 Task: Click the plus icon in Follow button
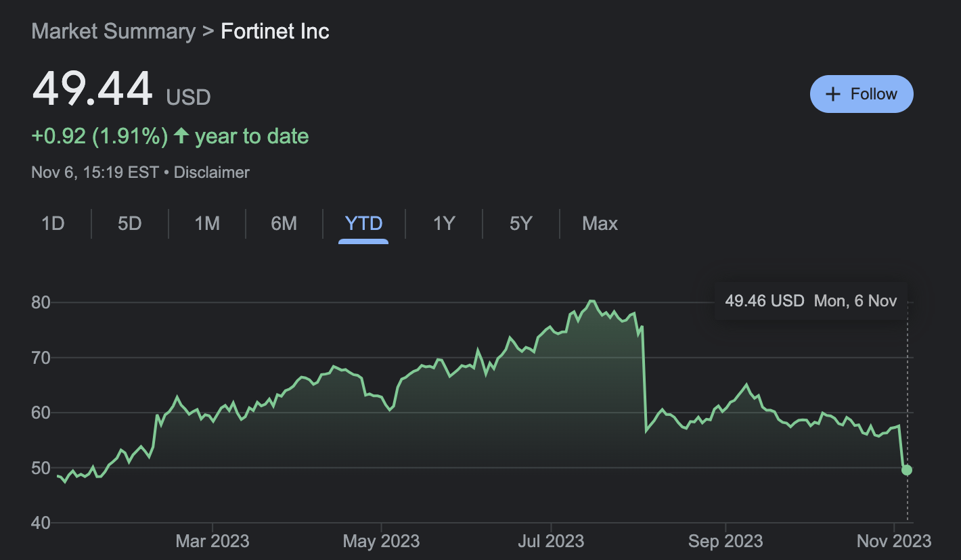[x=834, y=94]
